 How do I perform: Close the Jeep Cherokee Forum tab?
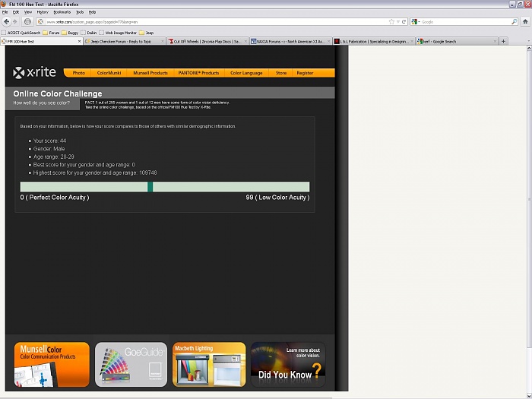click(x=163, y=41)
